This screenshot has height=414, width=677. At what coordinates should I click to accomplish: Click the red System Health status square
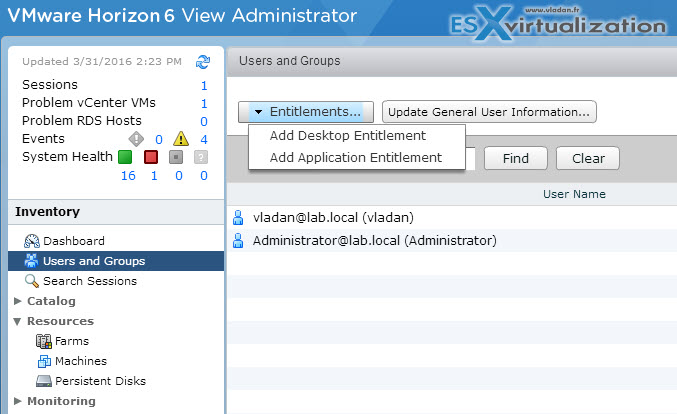point(151,157)
